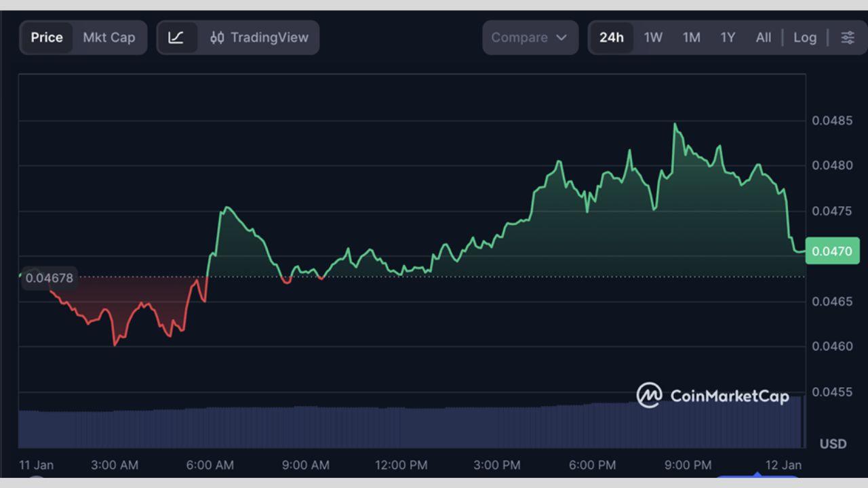The width and height of the screenshot is (868, 488).
Task: Click the Compare dropdown chevron arrow
Action: tap(561, 37)
